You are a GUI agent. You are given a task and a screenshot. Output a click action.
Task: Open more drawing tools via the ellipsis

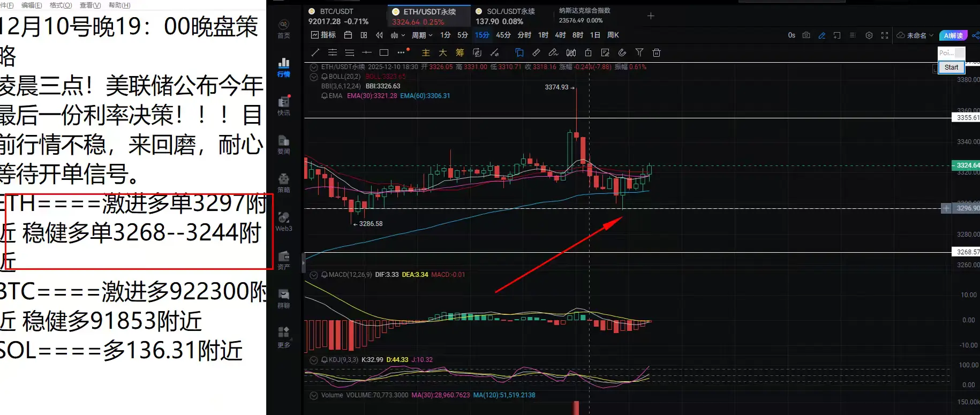pos(401,52)
